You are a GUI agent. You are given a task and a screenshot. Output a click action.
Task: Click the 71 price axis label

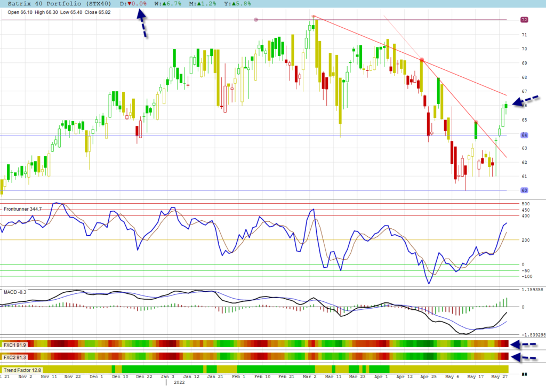click(x=524, y=35)
